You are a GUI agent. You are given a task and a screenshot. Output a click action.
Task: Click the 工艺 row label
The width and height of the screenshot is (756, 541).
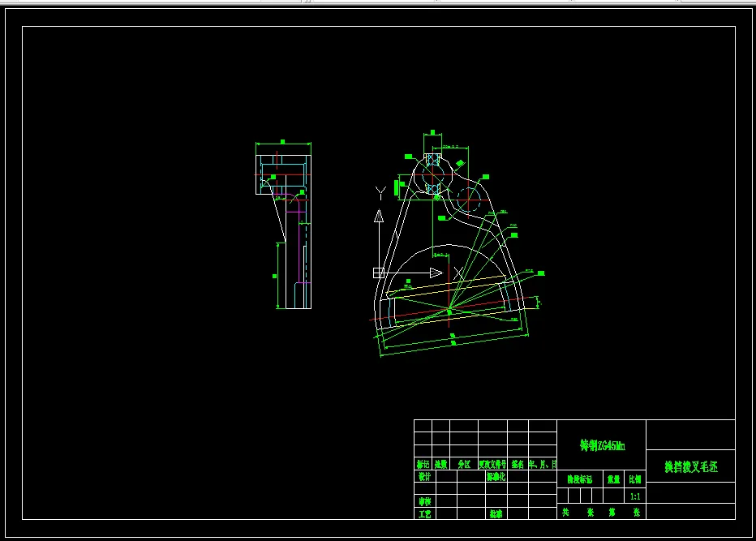click(425, 514)
